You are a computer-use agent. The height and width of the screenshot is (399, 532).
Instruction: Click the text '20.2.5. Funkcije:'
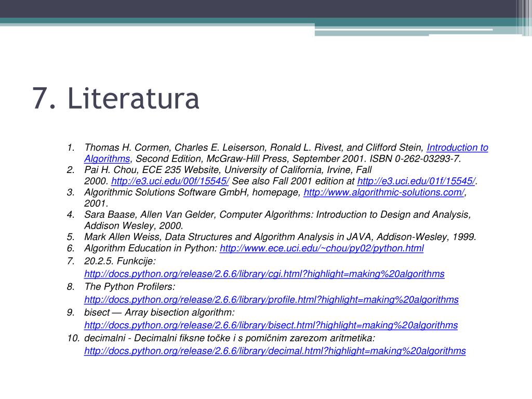(120, 261)
